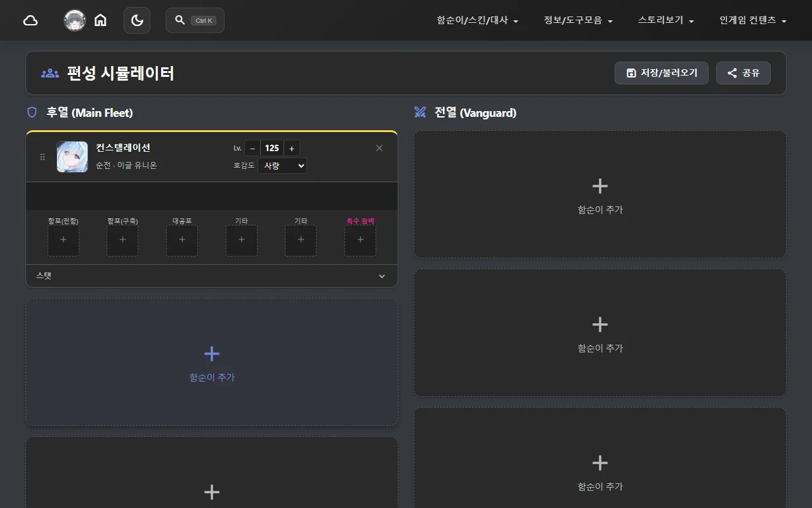The height and width of the screenshot is (508, 812).
Task: Click the 순전 · 이글 유니온 subtitle
Action: click(126, 165)
